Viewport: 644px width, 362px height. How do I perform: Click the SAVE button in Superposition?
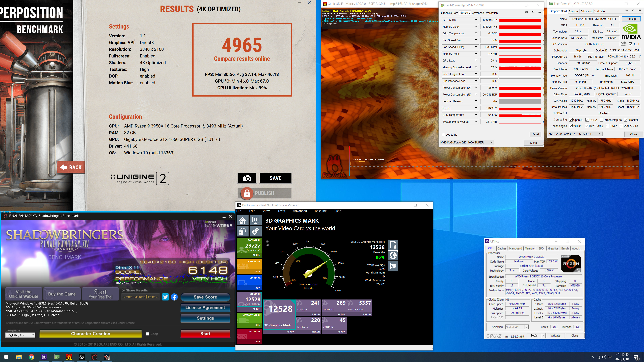click(276, 178)
